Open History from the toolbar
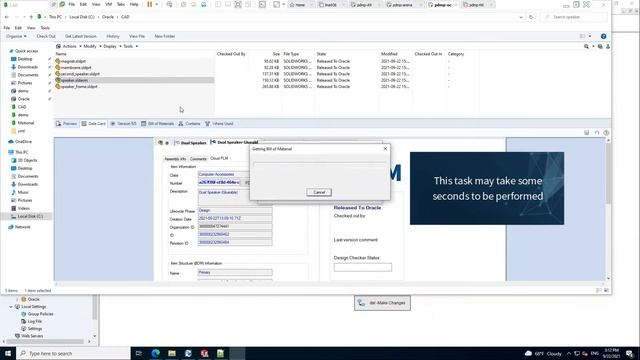Screen dimensions: 640x360 tap(113, 36)
